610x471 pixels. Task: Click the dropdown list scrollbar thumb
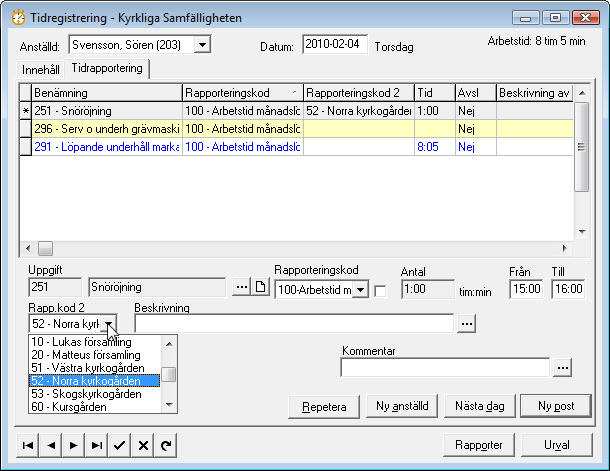(169, 374)
